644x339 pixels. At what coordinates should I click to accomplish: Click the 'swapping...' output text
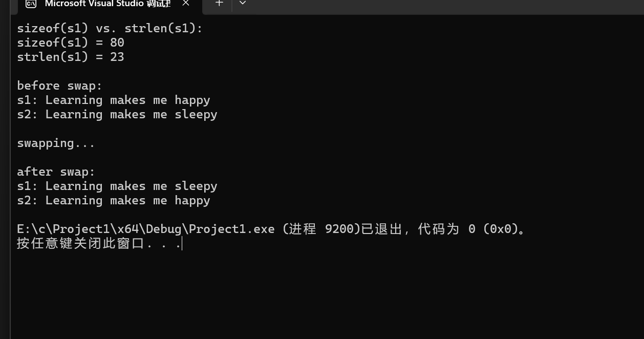(56, 143)
